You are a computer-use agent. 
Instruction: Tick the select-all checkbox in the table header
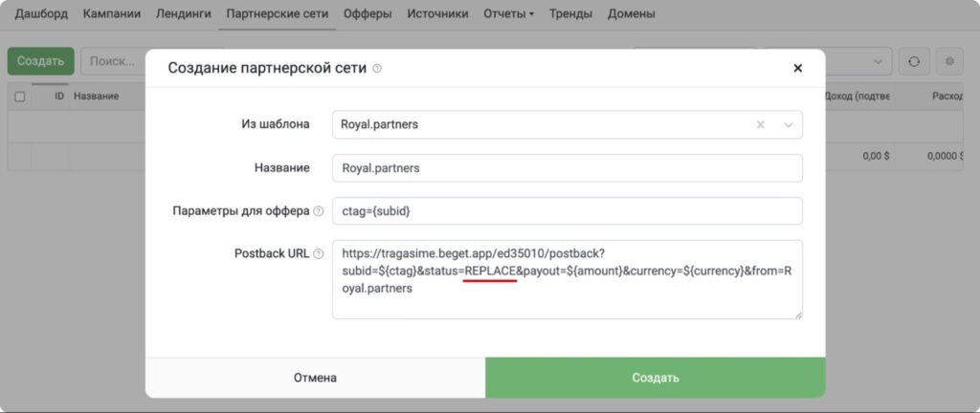[x=19, y=97]
